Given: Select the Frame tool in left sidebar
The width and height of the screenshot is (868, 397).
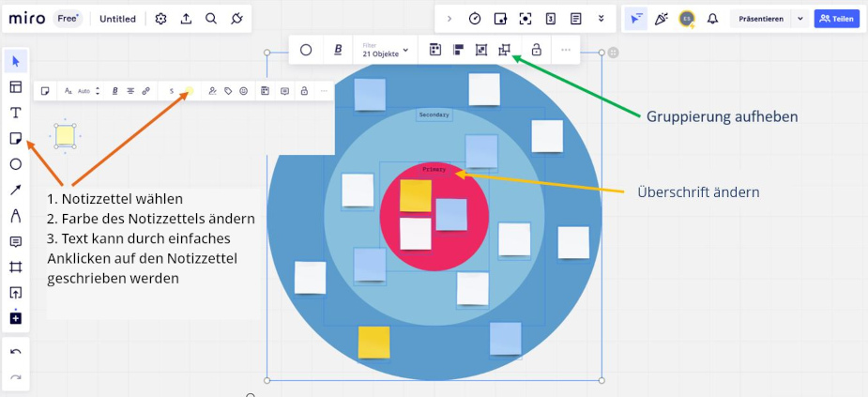Looking at the screenshot, I should point(16,267).
